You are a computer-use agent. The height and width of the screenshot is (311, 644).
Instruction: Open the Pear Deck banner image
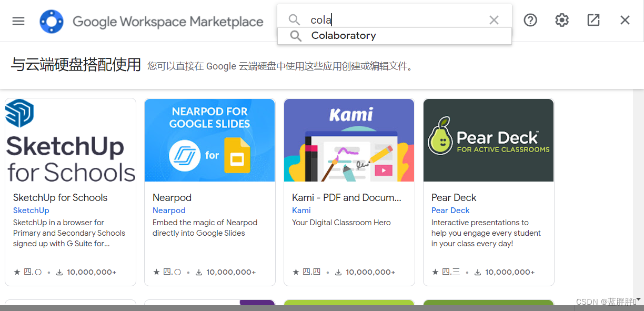click(x=489, y=140)
